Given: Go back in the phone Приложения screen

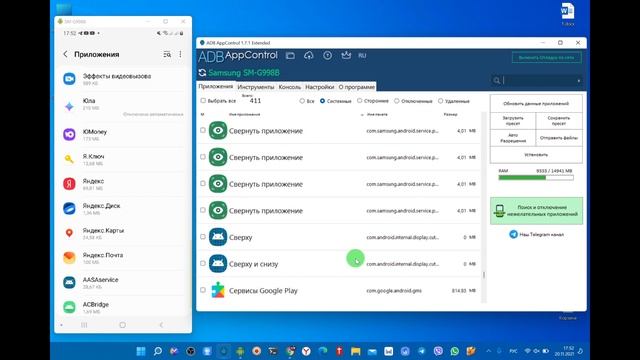Looking at the screenshot, I should (x=65, y=54).
